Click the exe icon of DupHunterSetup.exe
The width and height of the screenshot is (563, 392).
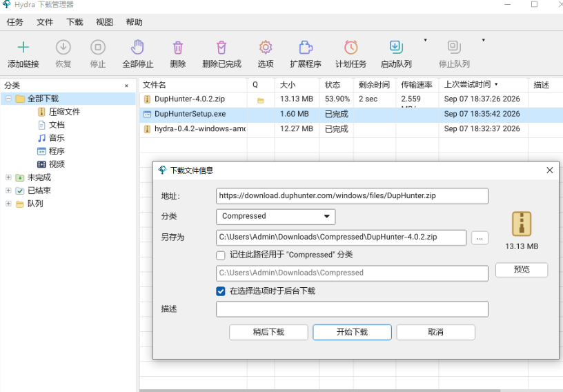(x=147, y=115)
